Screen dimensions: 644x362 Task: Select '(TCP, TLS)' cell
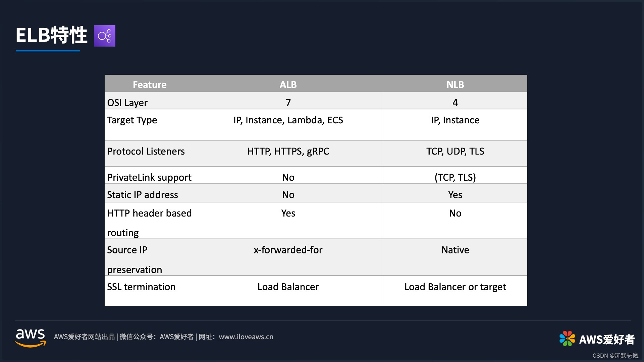tap(455, 177)
